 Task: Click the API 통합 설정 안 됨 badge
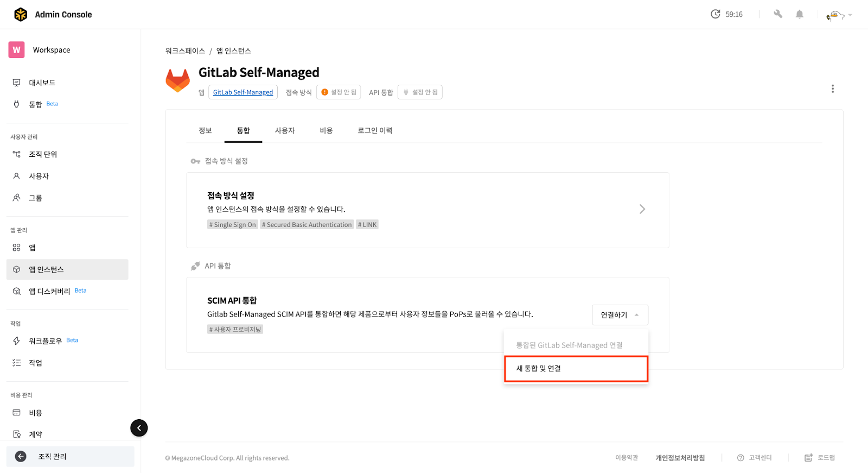420,92
